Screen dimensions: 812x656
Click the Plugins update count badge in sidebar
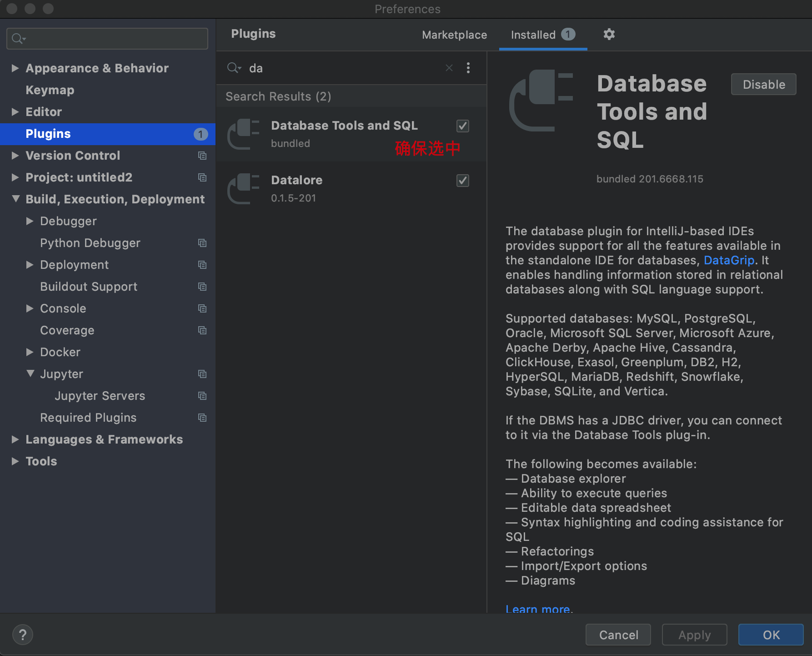(x=200, y=134)
